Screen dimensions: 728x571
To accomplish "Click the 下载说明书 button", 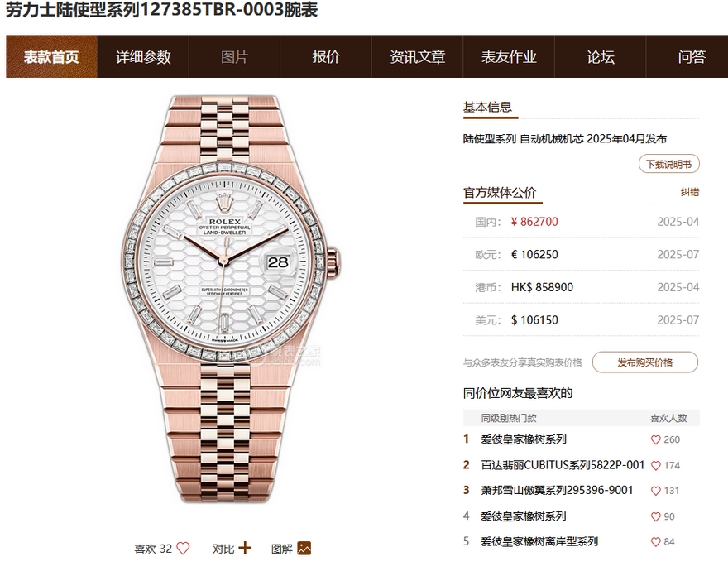I will (669, 164).
